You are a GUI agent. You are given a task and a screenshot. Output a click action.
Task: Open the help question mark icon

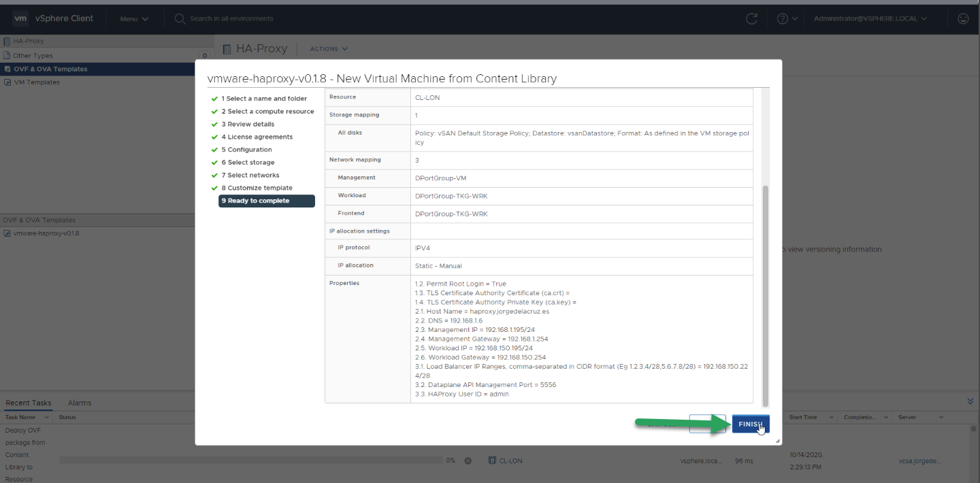coord(782,18)
